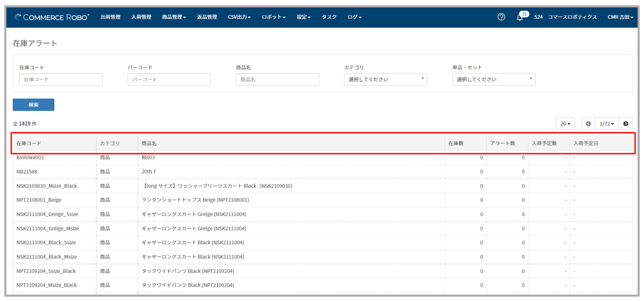Open the 入荷管理 menu

141,17
